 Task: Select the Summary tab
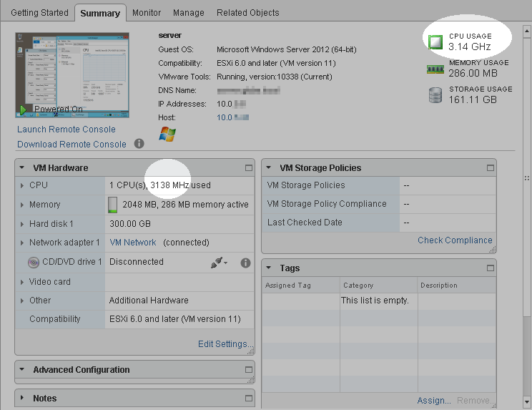click(100, 13)
